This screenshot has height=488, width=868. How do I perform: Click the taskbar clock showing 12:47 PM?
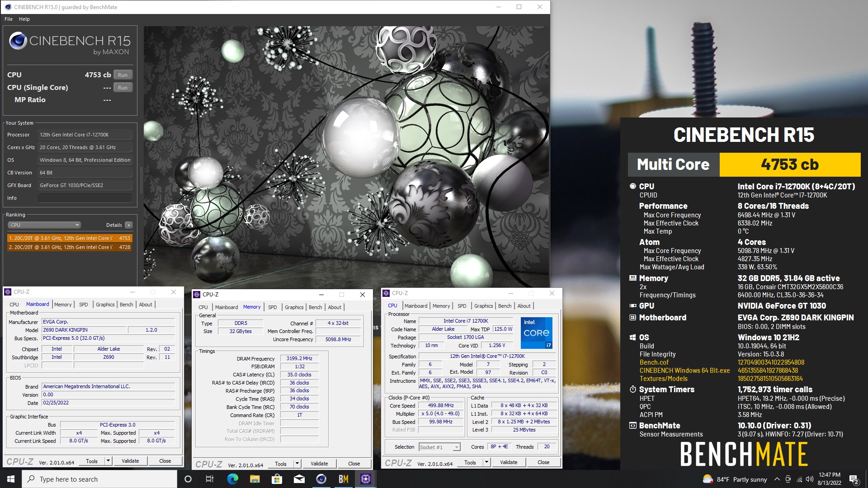[830, 479]
